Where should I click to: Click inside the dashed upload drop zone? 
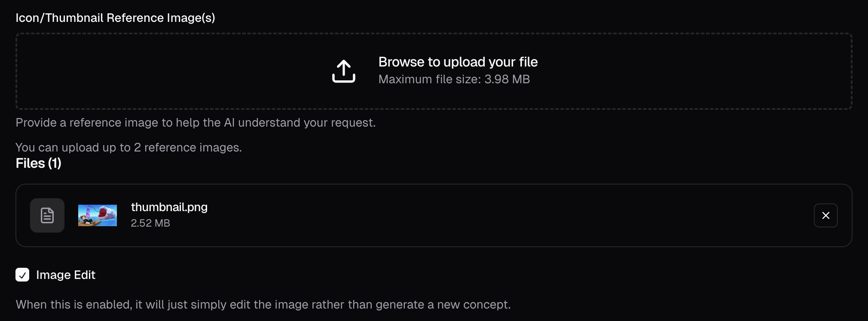click(434, 71)
